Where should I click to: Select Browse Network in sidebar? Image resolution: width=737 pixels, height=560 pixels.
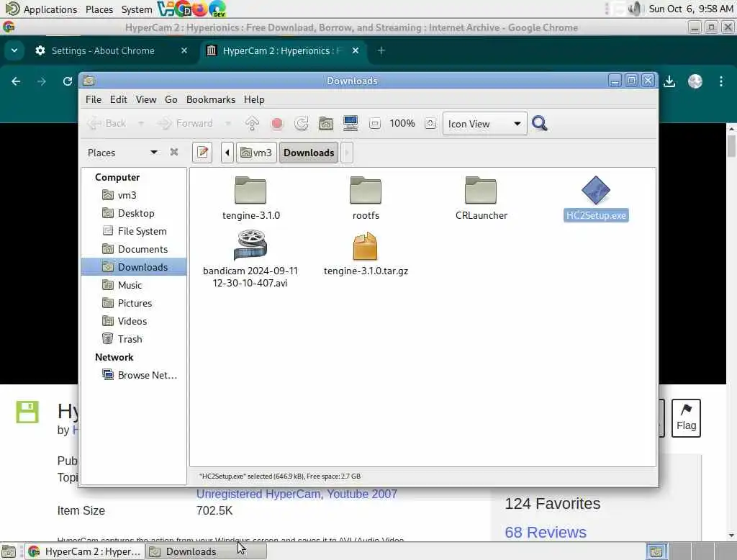[x=134, y=375]
